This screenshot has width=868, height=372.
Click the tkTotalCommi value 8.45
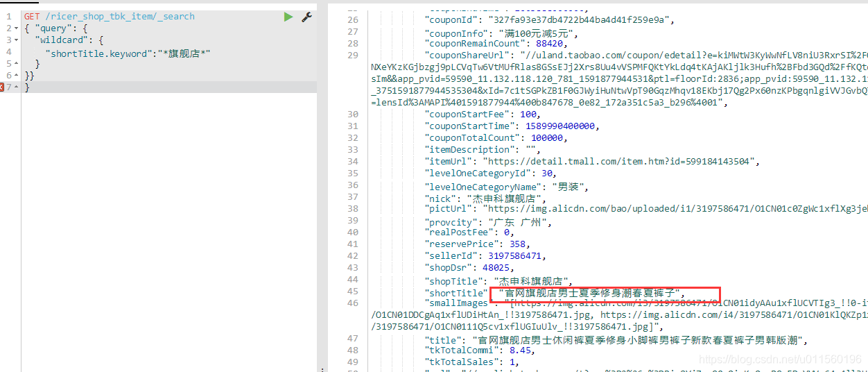click(x=519, y=350)
